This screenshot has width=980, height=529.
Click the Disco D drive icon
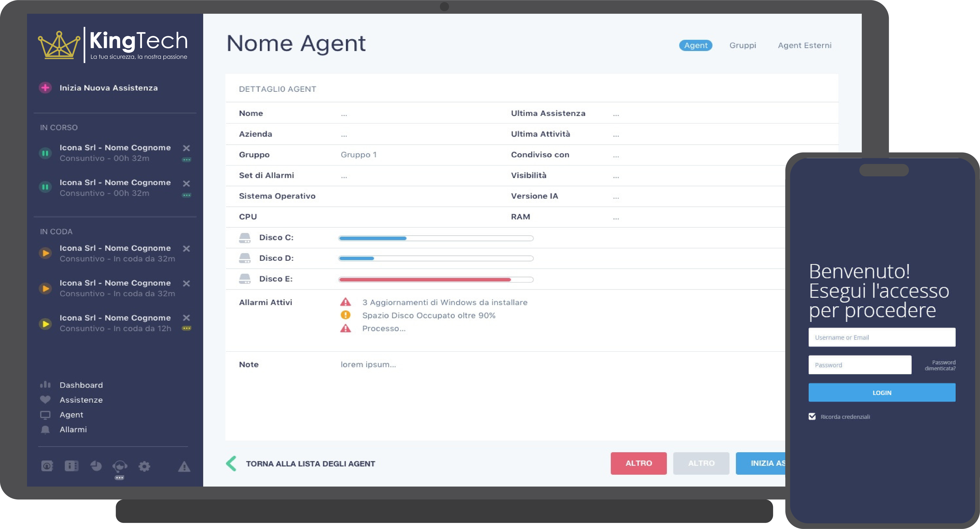click(245, 258)
